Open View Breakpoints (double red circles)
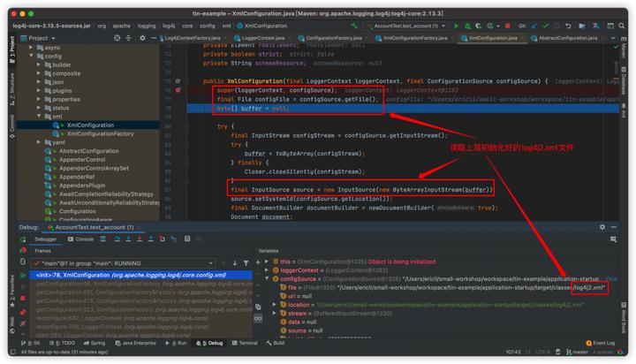This screenshot has height=364, width=636. [x=23, y=312]
